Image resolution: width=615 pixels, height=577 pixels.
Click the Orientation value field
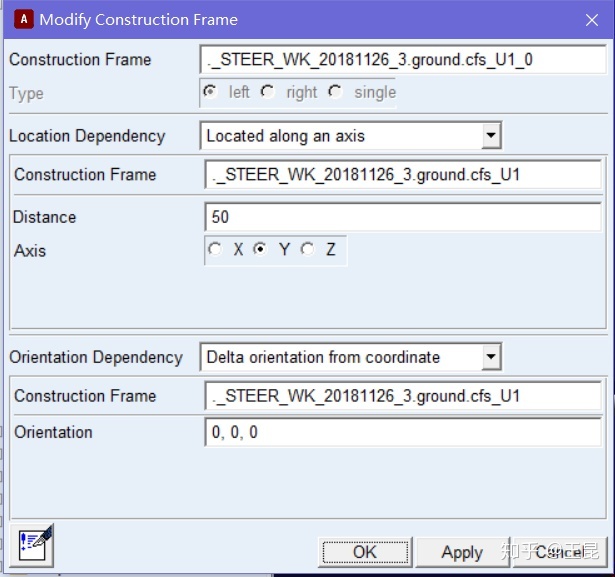[x=402, y=433]
